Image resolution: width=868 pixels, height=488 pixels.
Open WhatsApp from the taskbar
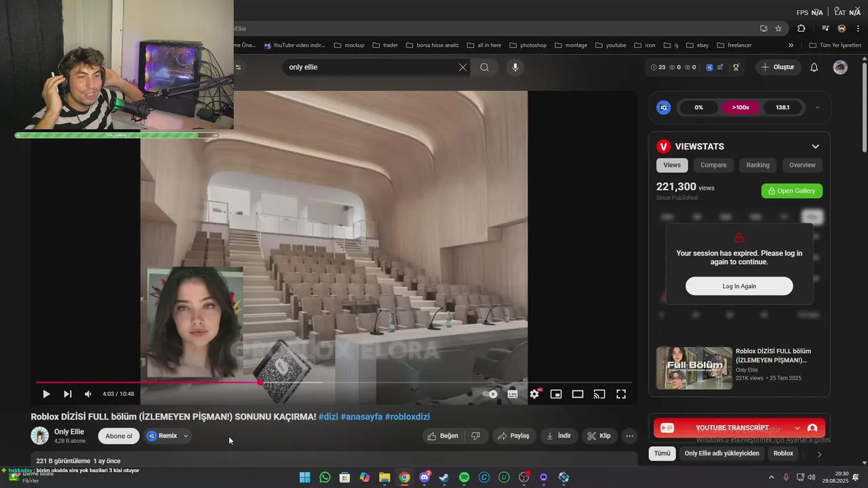(325, 477)
